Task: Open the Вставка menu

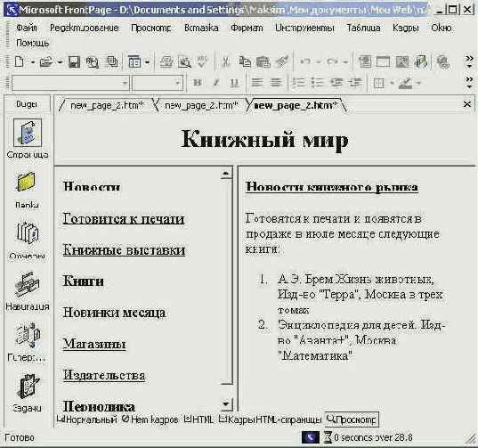Action: pyautogui.click(x=201, y=28)
